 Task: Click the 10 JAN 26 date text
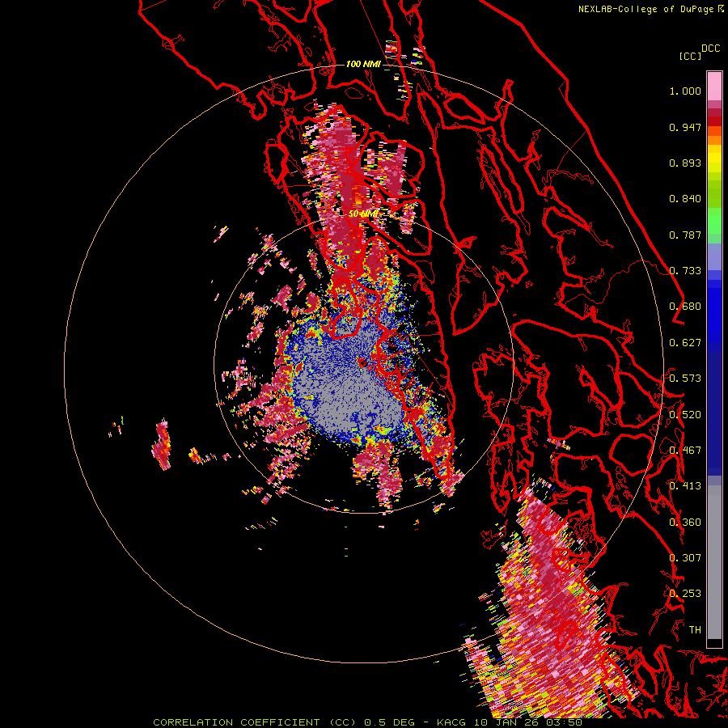pos(506,722)
